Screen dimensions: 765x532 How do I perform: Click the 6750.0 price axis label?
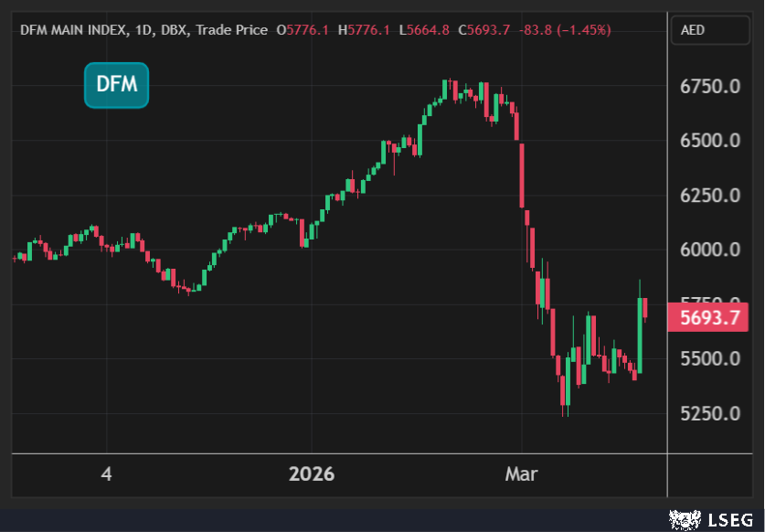pos(709,87)
